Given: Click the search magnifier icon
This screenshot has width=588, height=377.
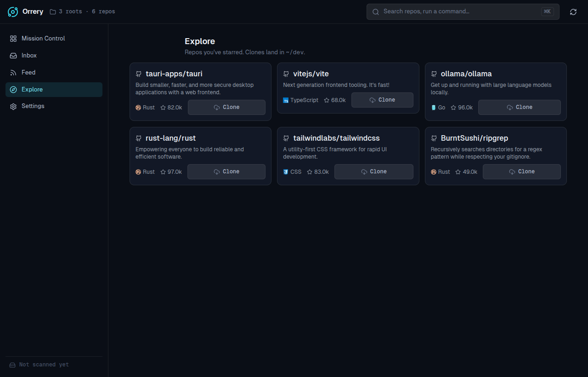Looking at the screenshot, I should (375, 11).
